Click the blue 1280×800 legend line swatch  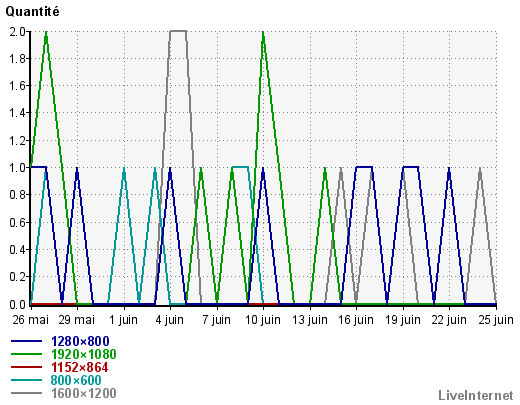(27, 341)
